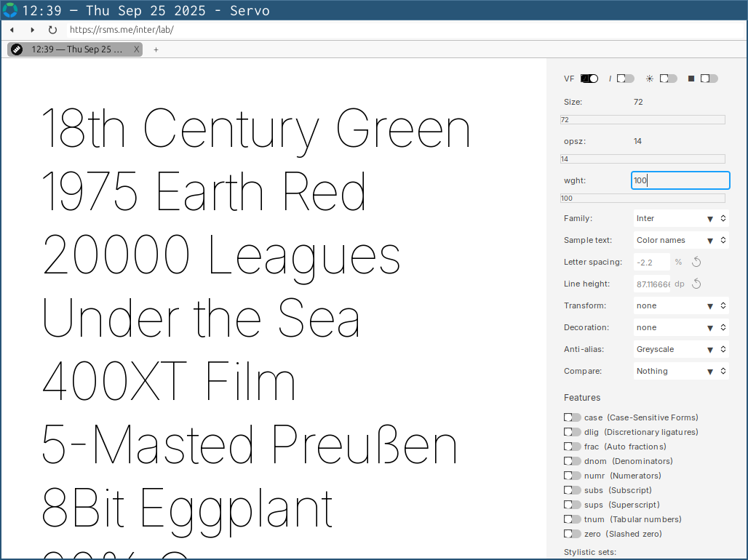Enable the italic switch
The width and height of the screenshot is (748, 560).
[626, 79]
